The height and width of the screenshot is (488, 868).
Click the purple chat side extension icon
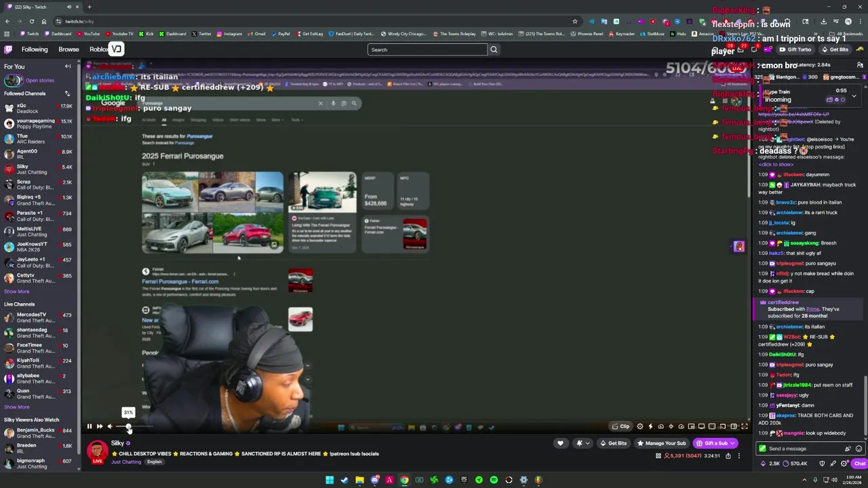point(739,247)
